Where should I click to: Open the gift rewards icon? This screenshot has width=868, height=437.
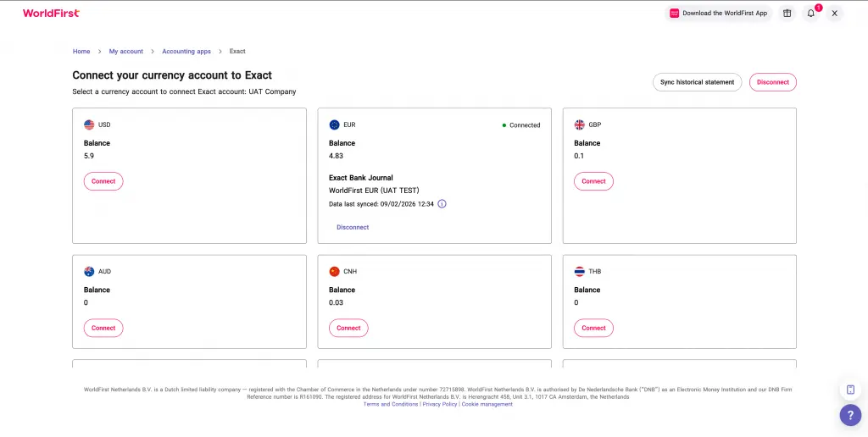click(x=787, y=14)
